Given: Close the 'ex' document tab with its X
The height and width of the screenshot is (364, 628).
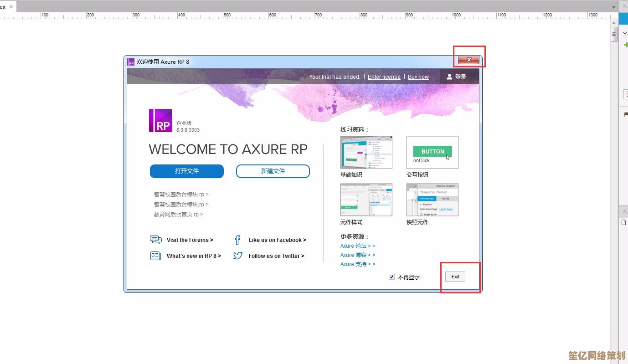Looking at the screenshot, I should pos(11,7).
